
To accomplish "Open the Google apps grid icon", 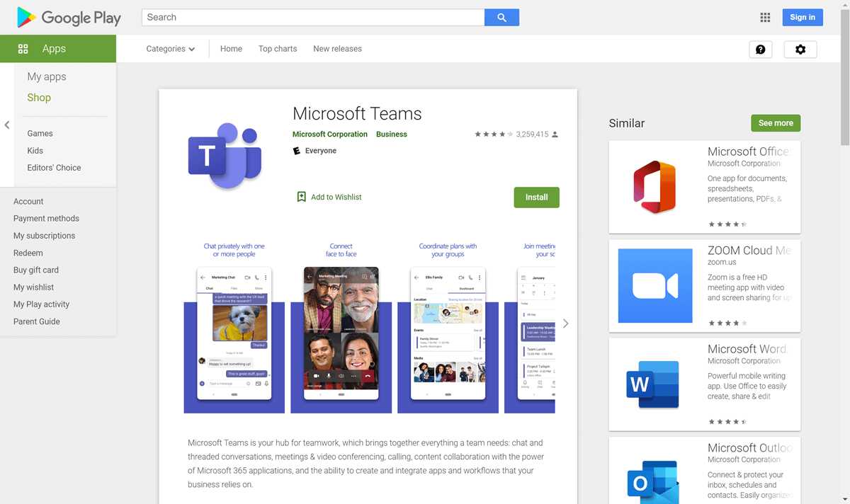I will [765, 17].
